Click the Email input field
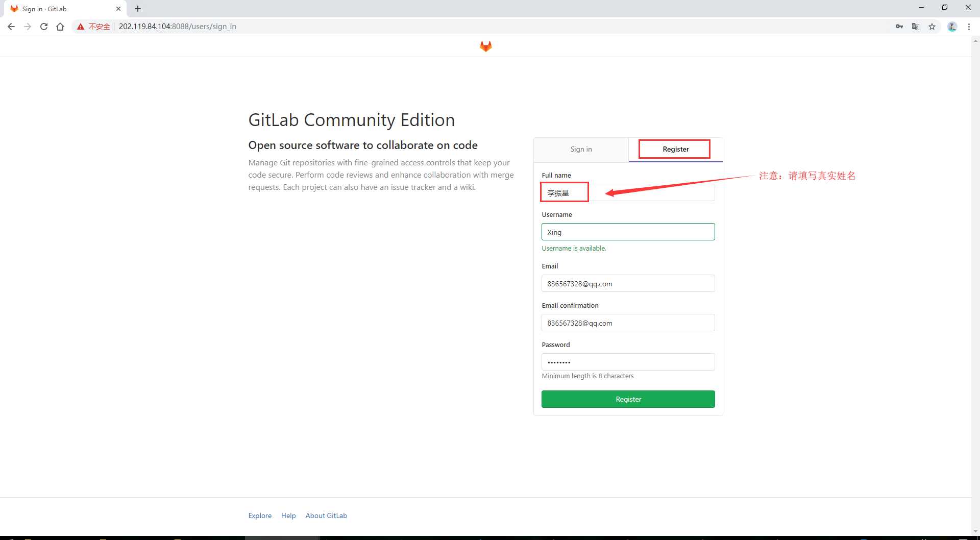This screenshot has height=540, width=980. click(x=628, y=283)
